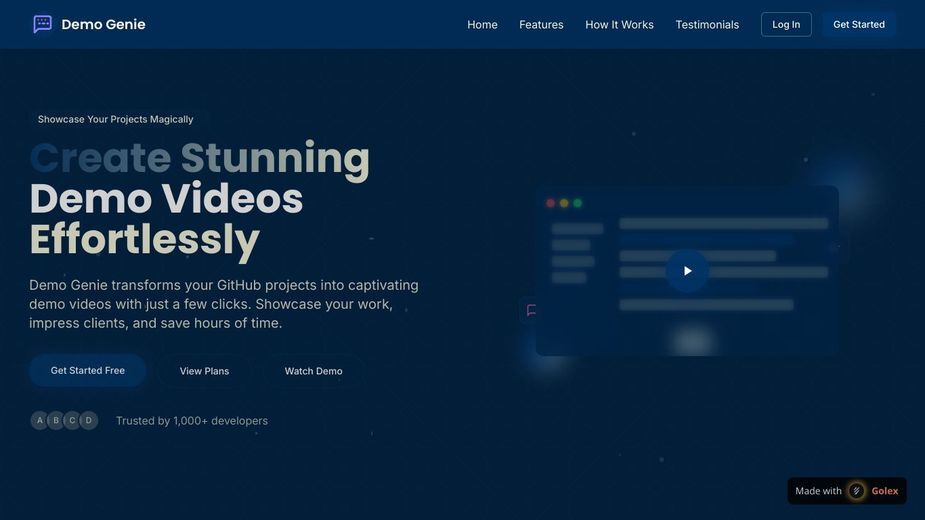The width and height of the screenshot is (925, 520).
Task: Click yellow dot in mock window
Action: [564, 203]
